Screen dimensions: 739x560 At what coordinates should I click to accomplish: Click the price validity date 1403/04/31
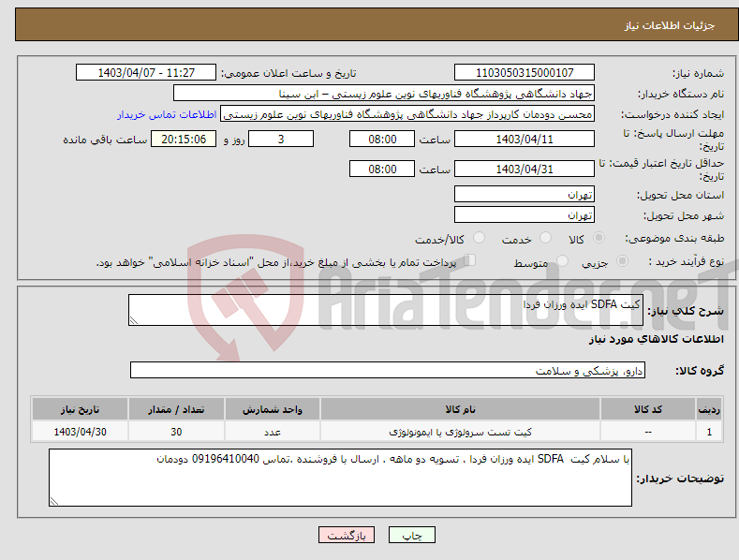pyautogui.click(x=525, y=169)
